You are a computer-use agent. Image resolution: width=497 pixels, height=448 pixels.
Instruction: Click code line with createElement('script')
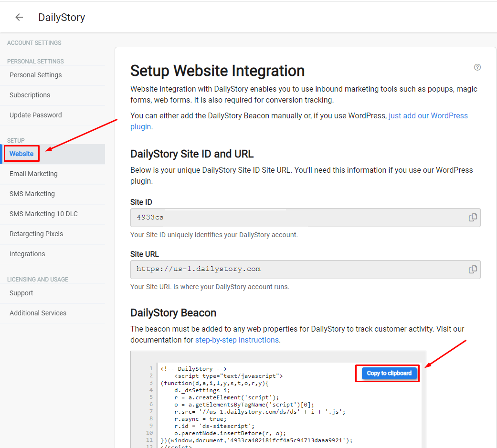pyautogui.click(x=227, y=397)
